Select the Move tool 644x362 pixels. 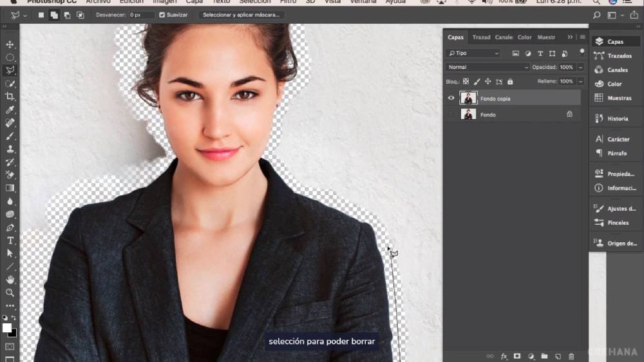point(10,44)
